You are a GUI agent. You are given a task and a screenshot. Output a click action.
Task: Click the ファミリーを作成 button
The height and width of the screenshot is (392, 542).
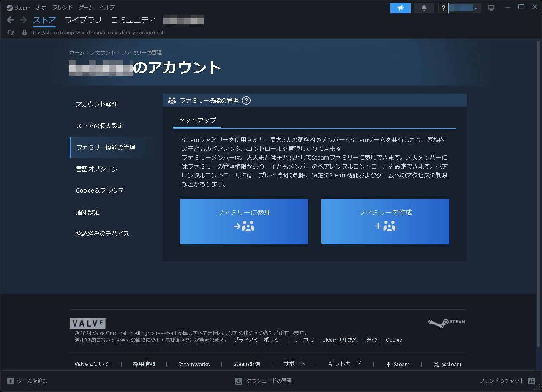pos(385,221)
